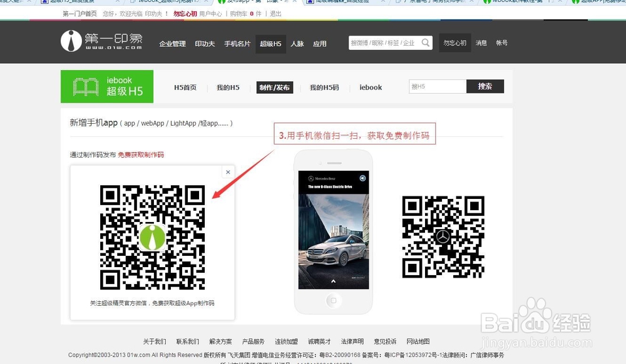Click the 搜微博/昵称/标签/企业 search field
The height and width of the screenshot is (364, 626).
(x=384, y=43)
